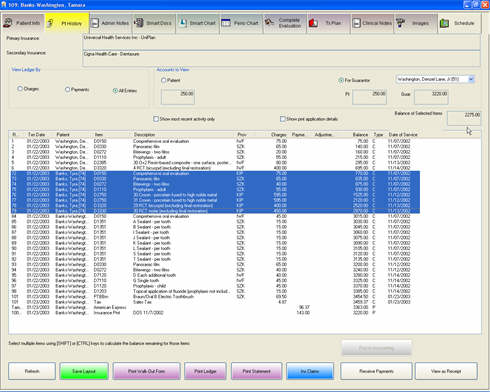The width and height of the screenshot is (490, 392).
Task: Sort by the Patient column header
Action: pyautogui.click(x=63, y=135)
